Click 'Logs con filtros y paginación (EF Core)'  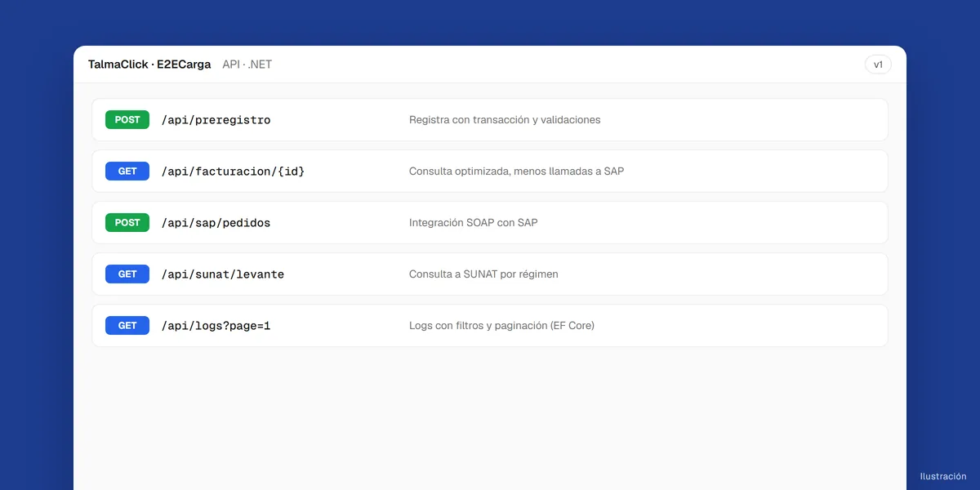501,326
